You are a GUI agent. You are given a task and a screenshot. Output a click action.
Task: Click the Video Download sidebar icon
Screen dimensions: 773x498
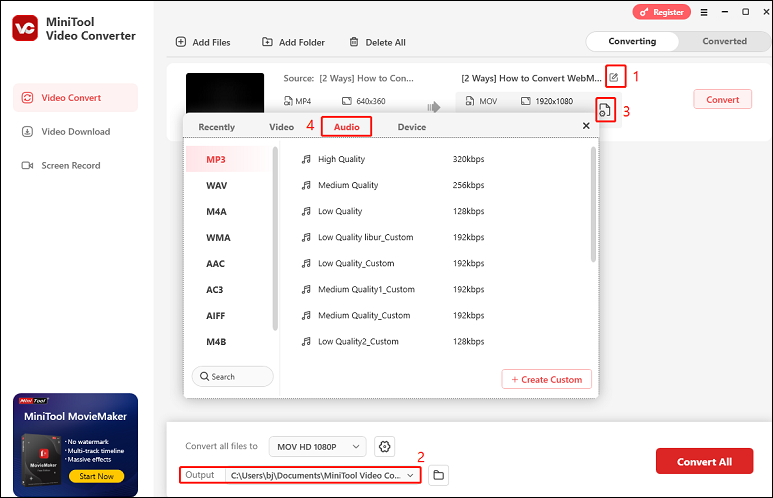(28, 132)
